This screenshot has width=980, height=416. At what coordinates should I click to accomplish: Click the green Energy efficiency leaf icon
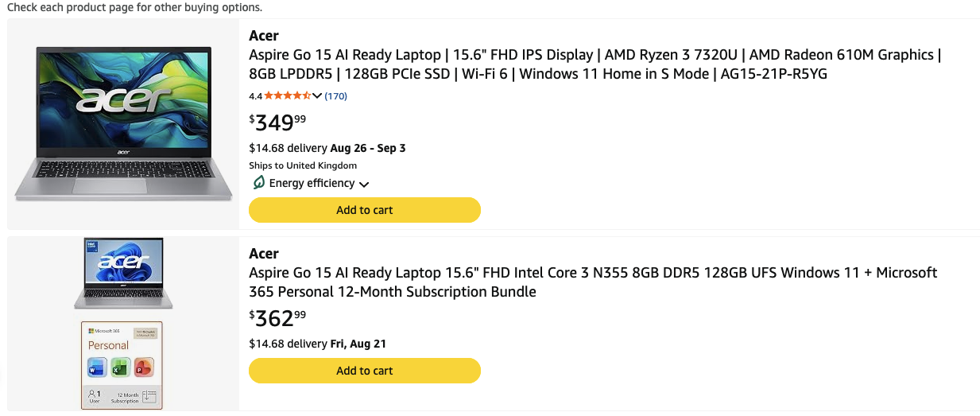(x=258, y=183)
